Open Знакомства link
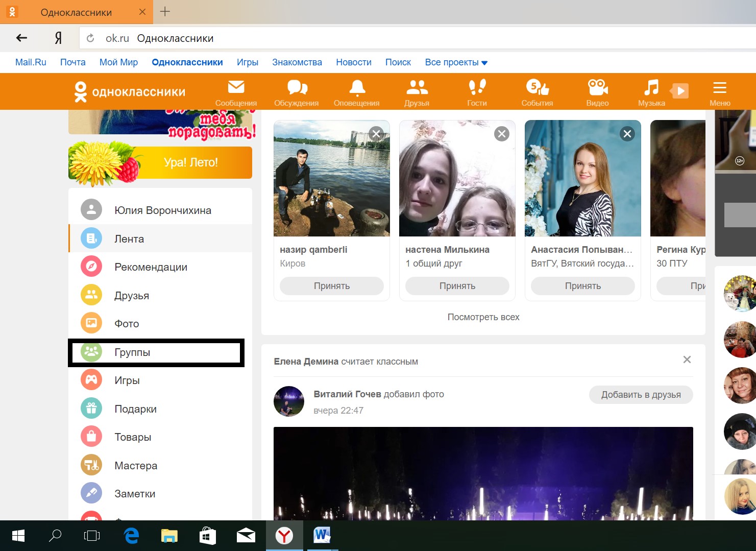 (x=297, y=62)
